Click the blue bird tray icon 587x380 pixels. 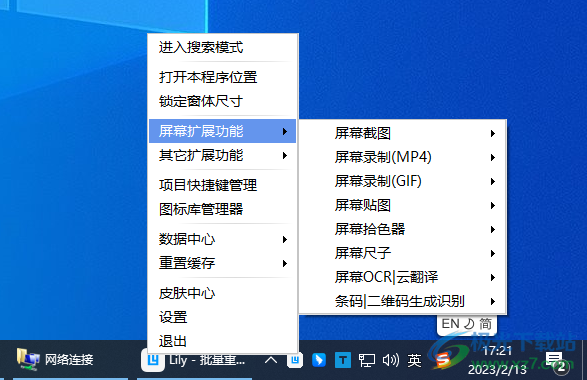pos(319,360)
